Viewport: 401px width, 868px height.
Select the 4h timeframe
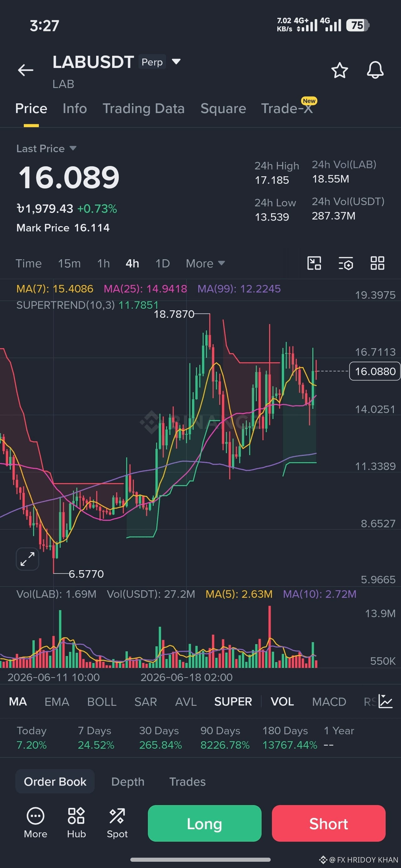pyautogui.click(x=132, y=263)
